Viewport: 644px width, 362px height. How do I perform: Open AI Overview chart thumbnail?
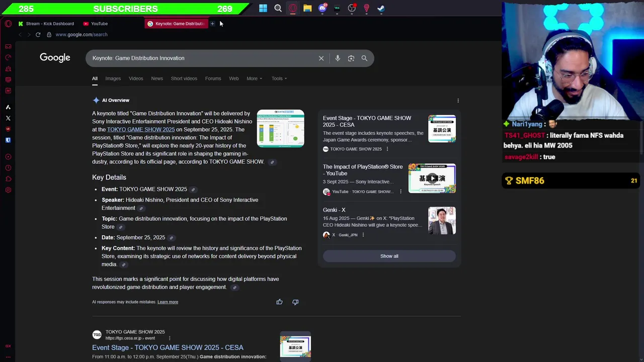280,128
